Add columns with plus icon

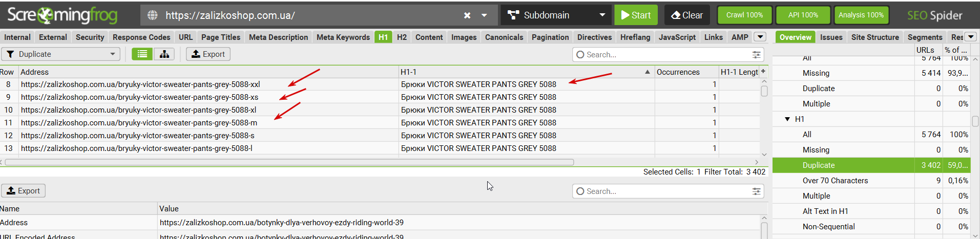click(x=763, y=72)
